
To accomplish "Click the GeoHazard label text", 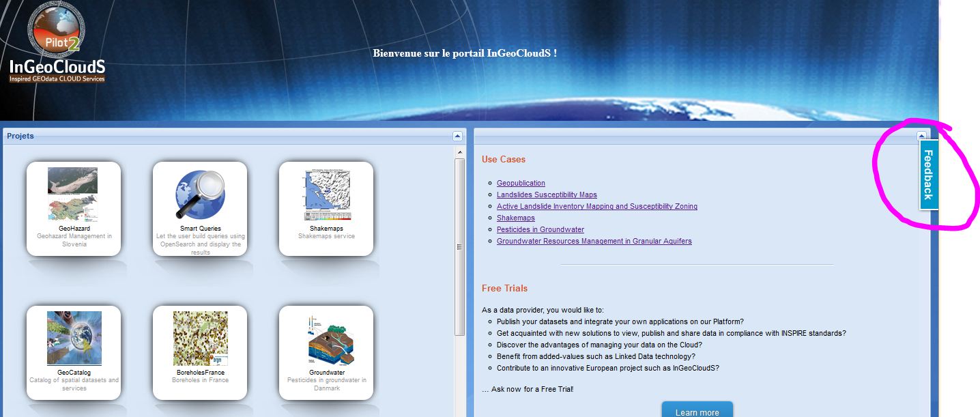I will click(x=74, y=229).
